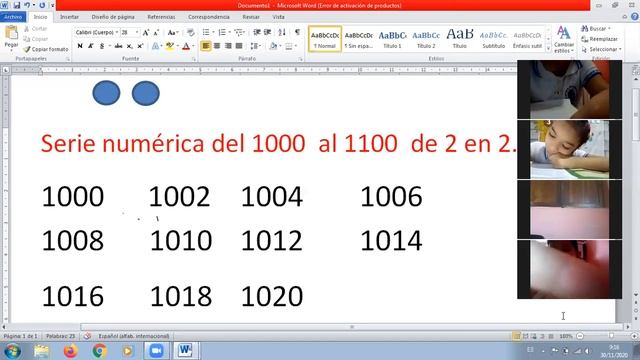Screen dimensions: 640x360
Task: Click Palabras: 23 word count
Action: (x=60, y=336)
